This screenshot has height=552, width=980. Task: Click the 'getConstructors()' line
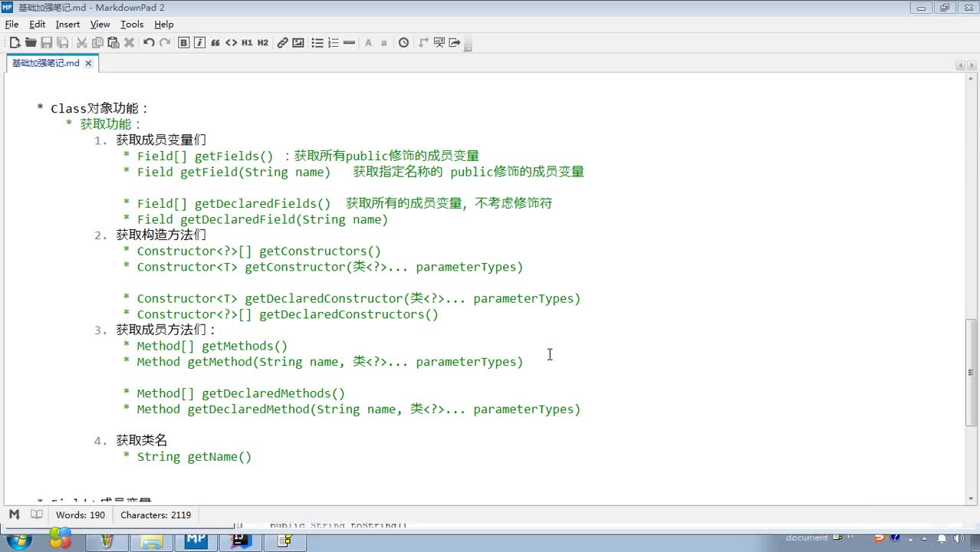pyautogui.click(x=252, y=251)
